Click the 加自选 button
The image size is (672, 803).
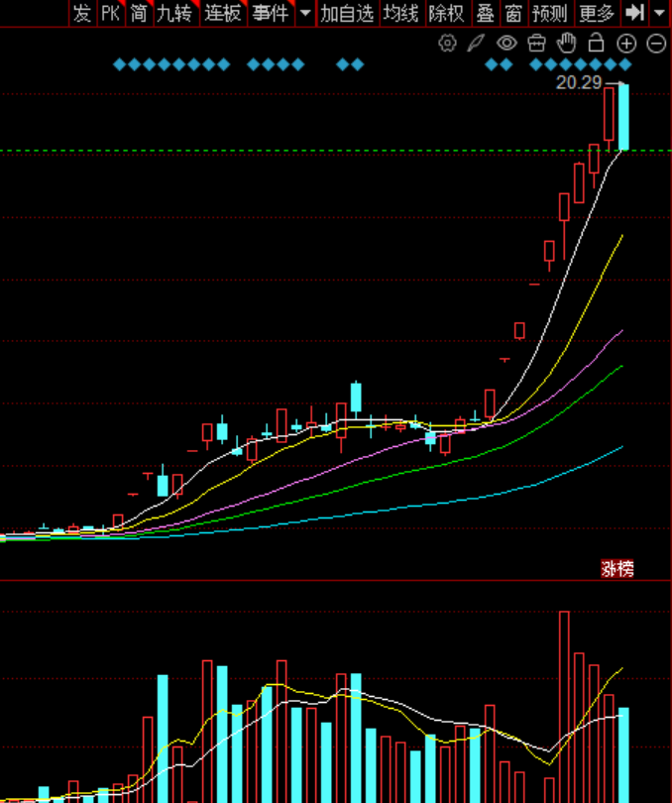[x=348, y=13]
